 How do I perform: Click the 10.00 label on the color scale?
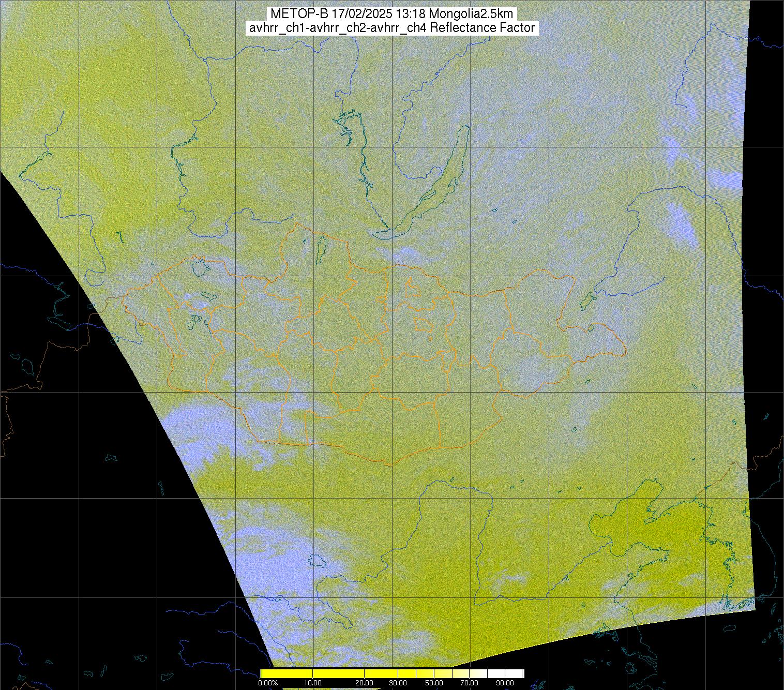(x=313, y=683)
